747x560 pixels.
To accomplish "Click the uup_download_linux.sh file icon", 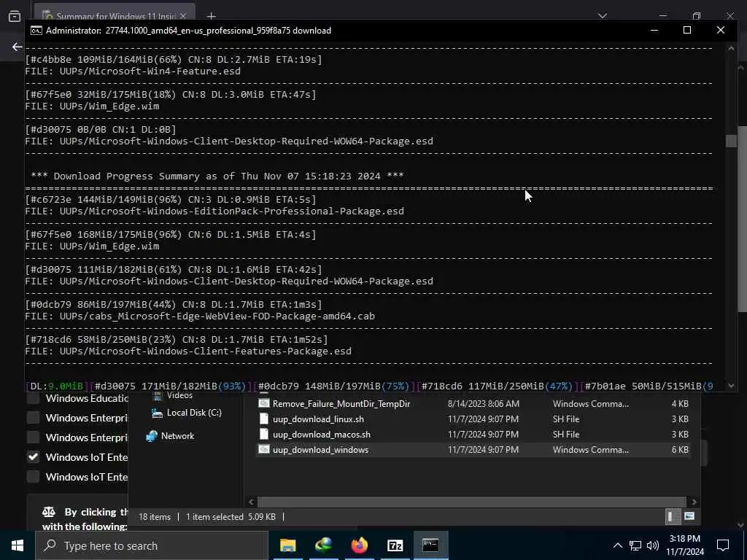I will point(264,419).
